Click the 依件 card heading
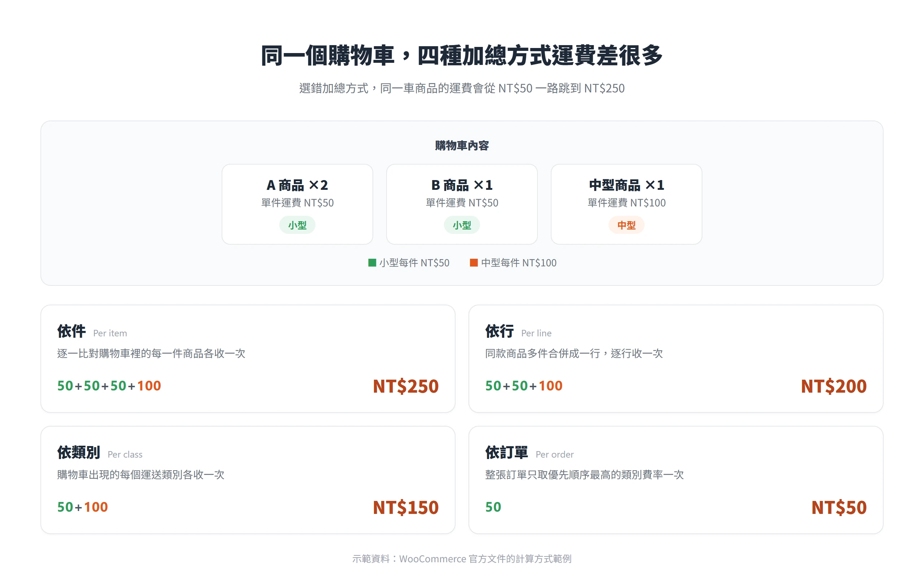The height and width of the screenshot is (572, 924). pyautogui.click(x=71, y=331)
